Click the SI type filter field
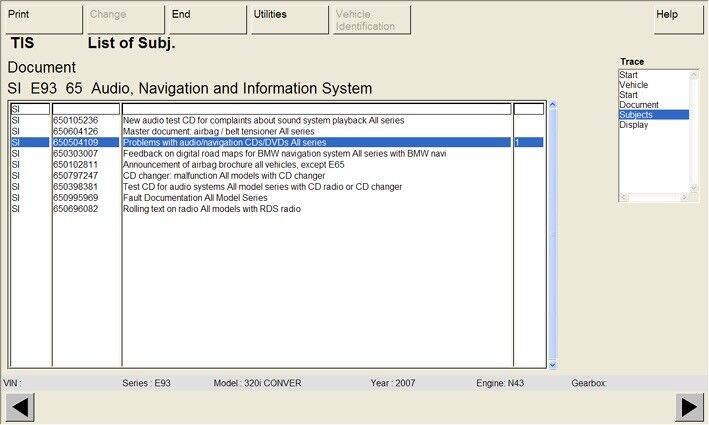Screen dimensions: 709x425 (30, 109)
